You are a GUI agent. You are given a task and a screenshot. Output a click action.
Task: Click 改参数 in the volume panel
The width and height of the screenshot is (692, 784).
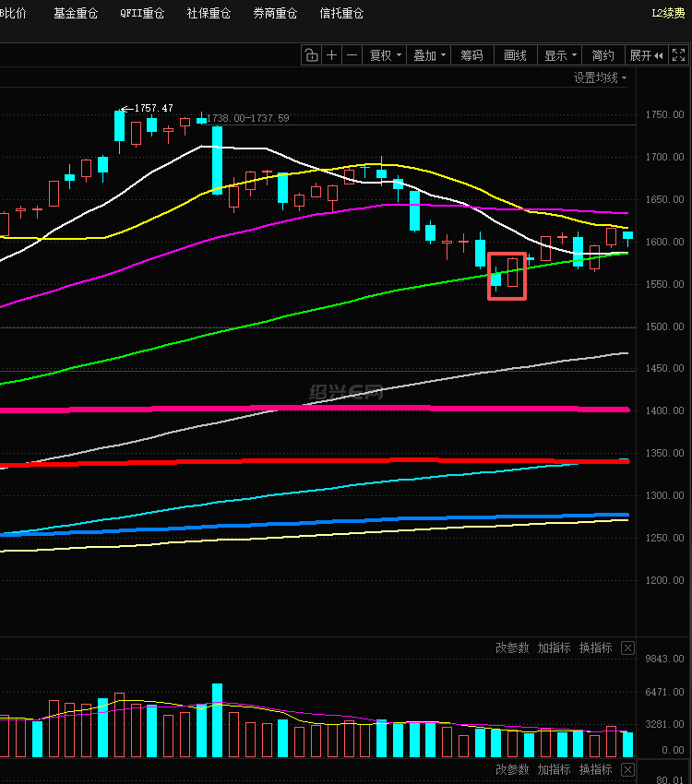(512, 648)
